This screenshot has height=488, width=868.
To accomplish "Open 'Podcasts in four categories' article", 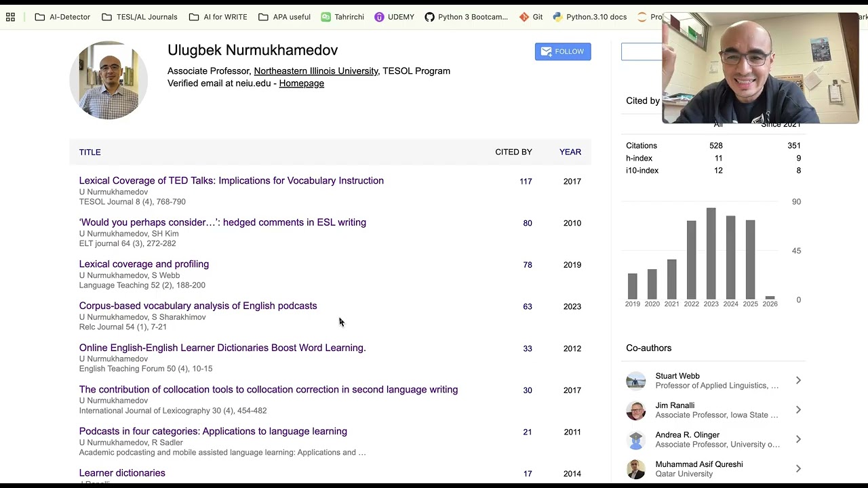I will [x=213, y=431].
